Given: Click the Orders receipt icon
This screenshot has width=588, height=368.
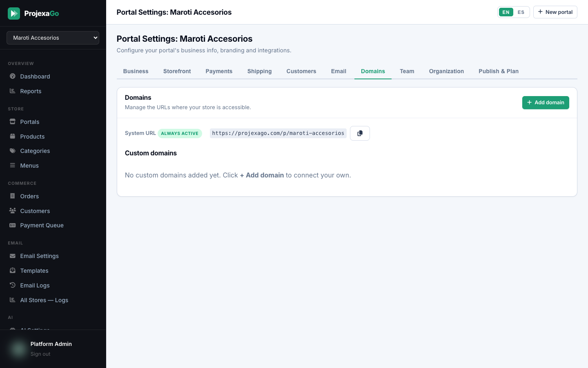Looking at the screenshot, I should pos(13,196).
